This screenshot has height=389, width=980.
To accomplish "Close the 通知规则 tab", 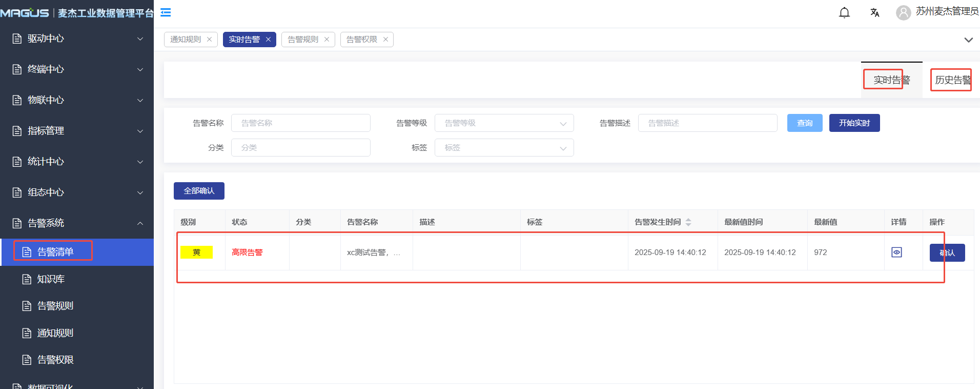I will [x=209, y=40].
